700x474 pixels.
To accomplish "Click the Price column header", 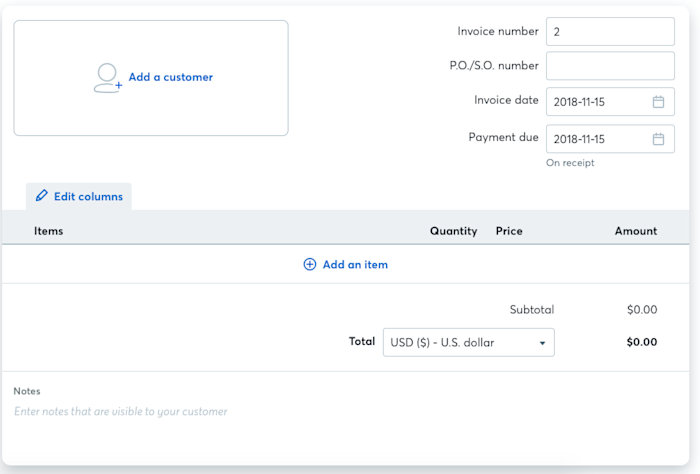I will point(509,231).
